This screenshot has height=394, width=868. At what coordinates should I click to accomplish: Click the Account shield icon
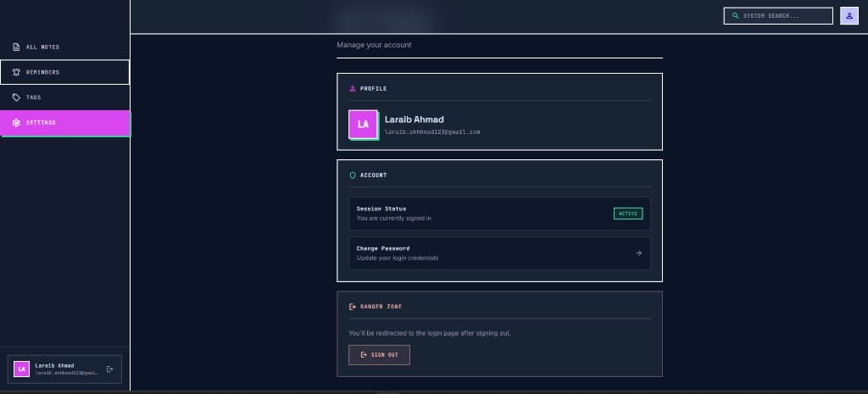tap(353, 175)
